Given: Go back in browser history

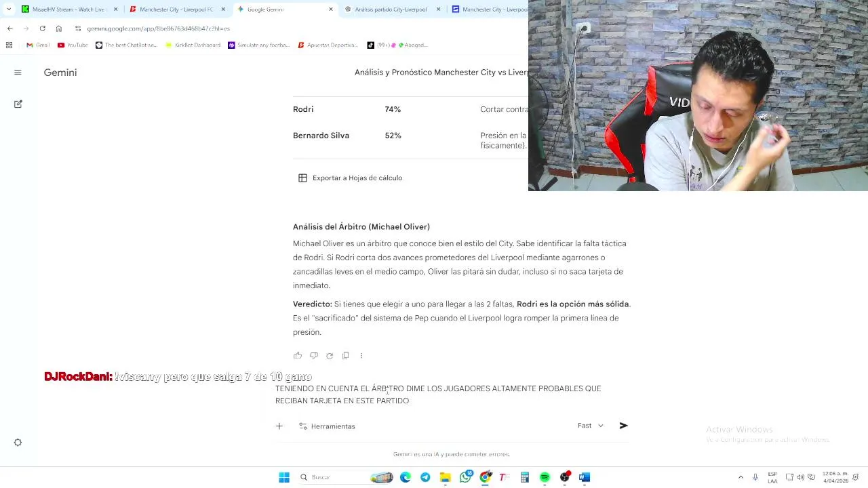Looking at the screenshot, I should point(9,28).
